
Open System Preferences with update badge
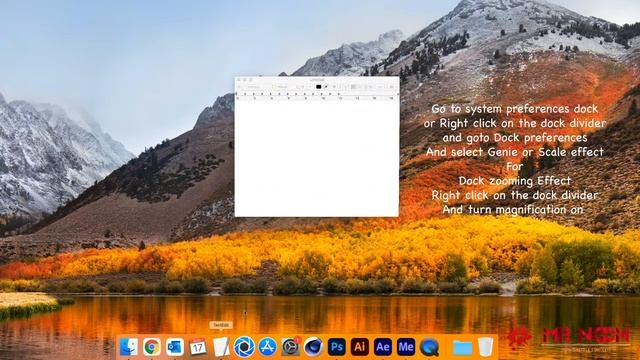pos(290,347)
